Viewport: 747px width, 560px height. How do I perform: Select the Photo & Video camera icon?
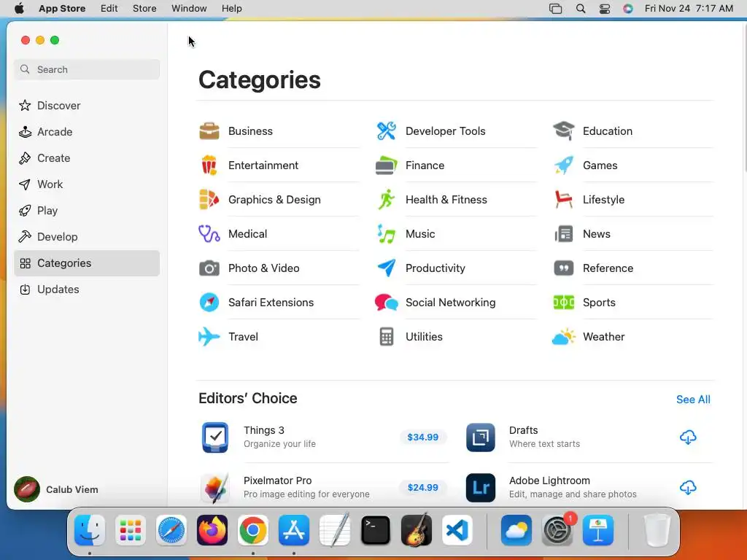tap(209, 268)
